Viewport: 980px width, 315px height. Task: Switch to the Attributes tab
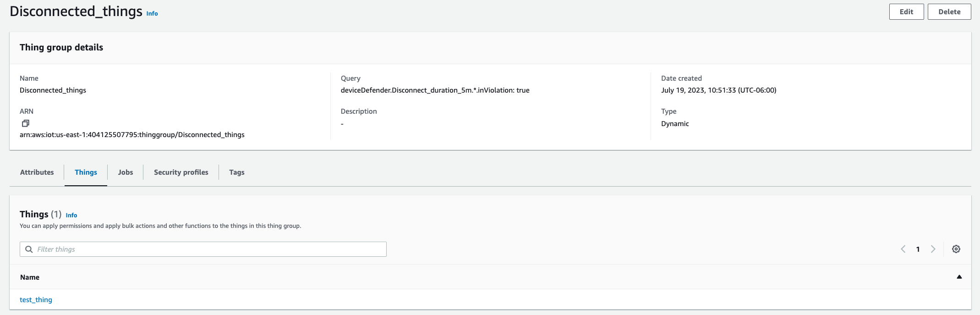coord(37,172)
